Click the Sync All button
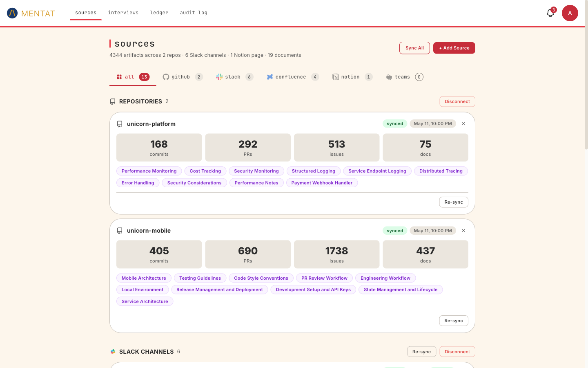This screenshot has width=588, height=368. click(414, 48)
